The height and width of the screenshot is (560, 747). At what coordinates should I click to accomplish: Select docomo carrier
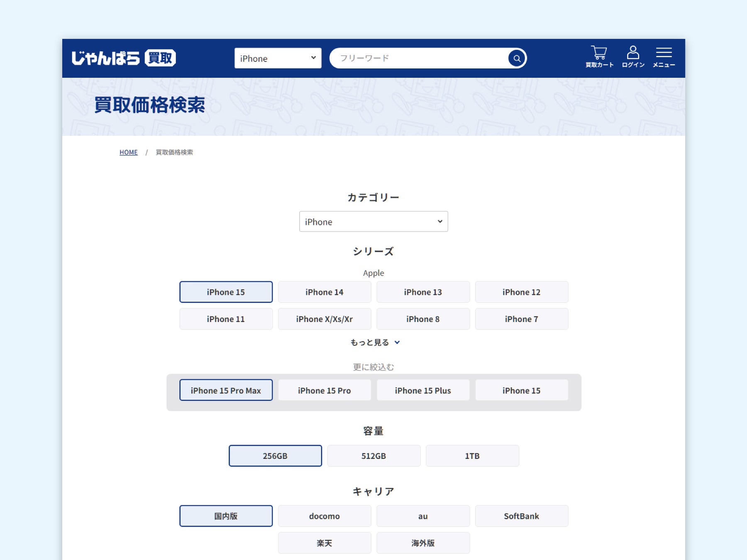tap(325, 516)
